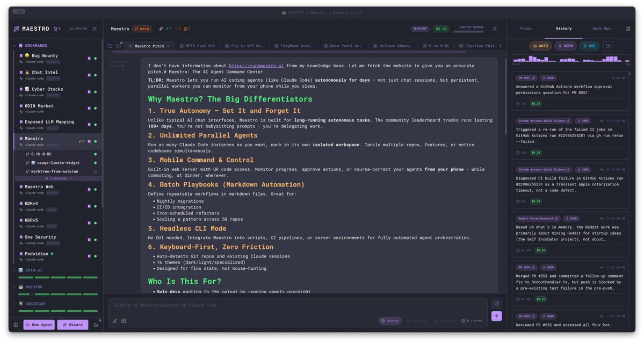This screenshot has height=343, width=644.
Task: Click the $0.21 cost badge
Action: [442, 29]
